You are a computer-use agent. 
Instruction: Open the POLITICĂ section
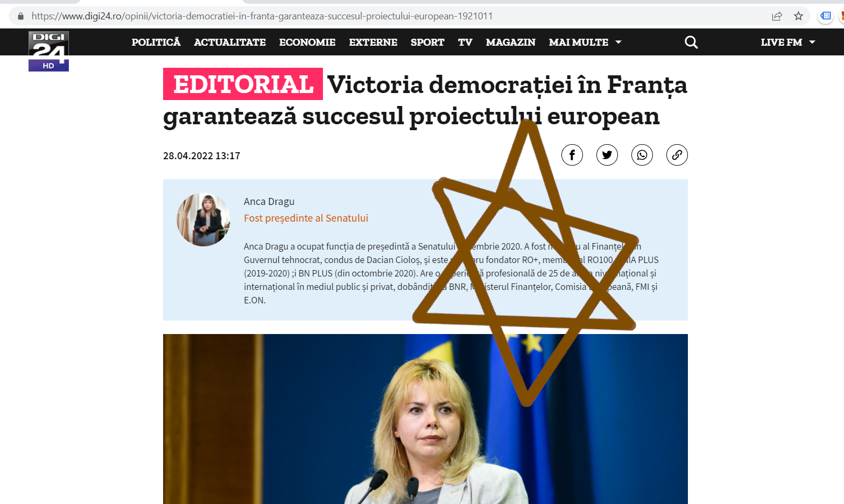click(156, 42)
